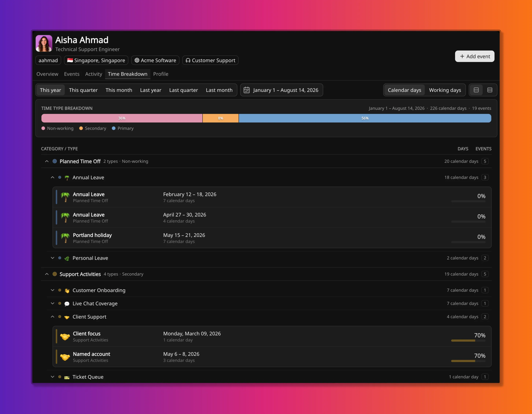Select the This quarter range
532x414 pixels.
pos(83,90)
